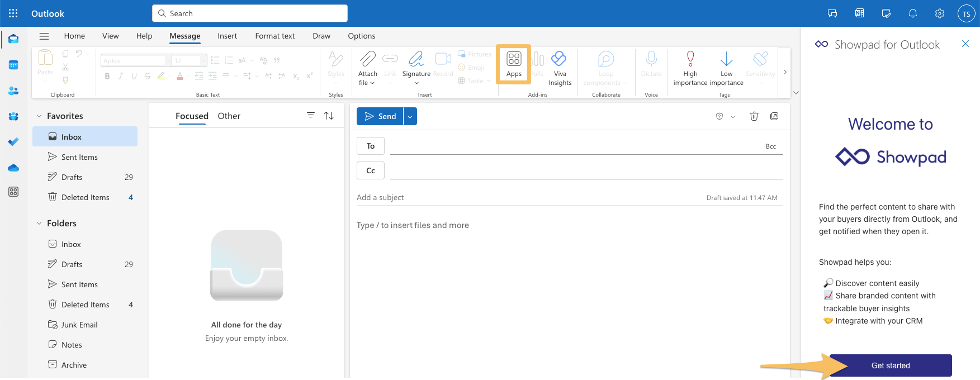Insert Loop components
This screenshot has width=980, height=380.
coord(605,68)
